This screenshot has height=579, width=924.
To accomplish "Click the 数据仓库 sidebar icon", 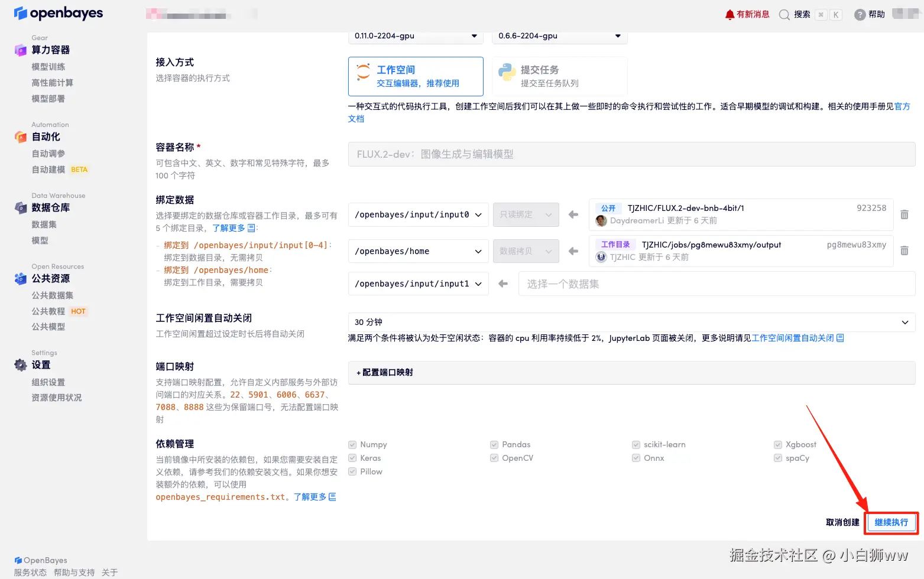I will 21,208.
